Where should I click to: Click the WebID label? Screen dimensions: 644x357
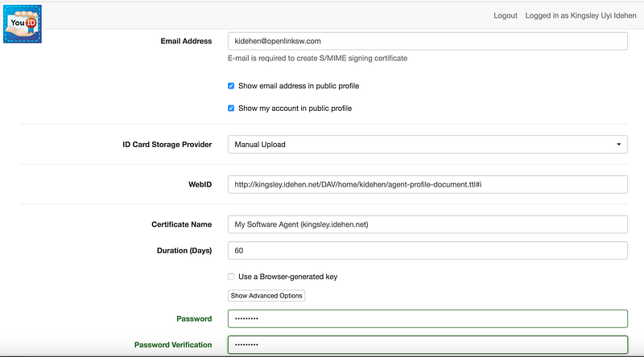pyautogui.click(x=200, y=185)
